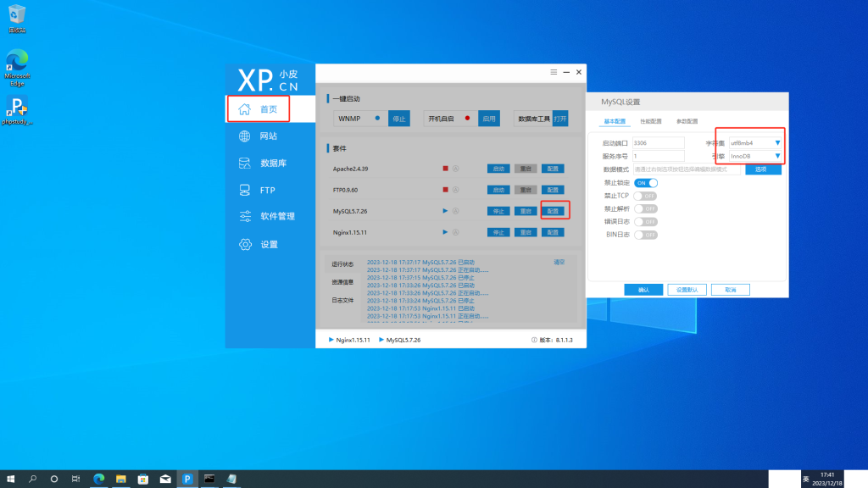Click the blue running arrow icon for MySQL5.7.26
Screen dimensions: 868x488
coord(445,211)
